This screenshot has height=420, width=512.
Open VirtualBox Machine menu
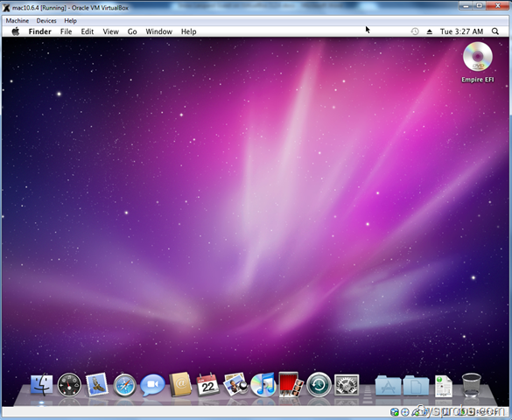coord(17,20)
